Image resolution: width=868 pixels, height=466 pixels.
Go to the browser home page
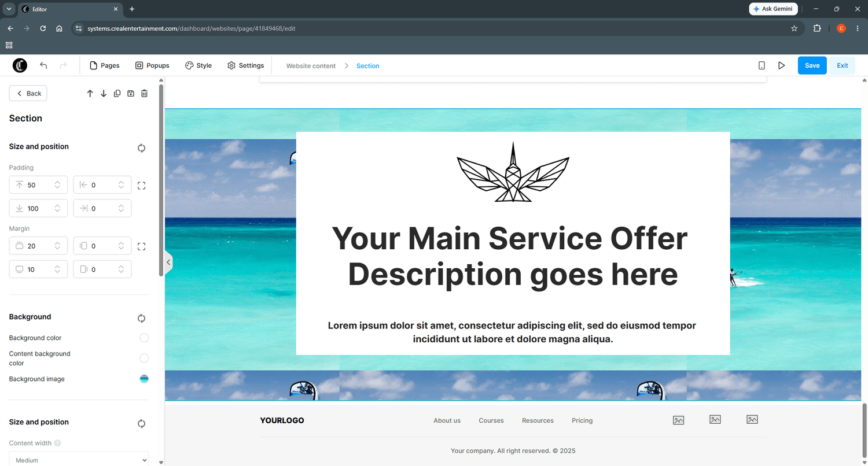(x=59, y=28)
